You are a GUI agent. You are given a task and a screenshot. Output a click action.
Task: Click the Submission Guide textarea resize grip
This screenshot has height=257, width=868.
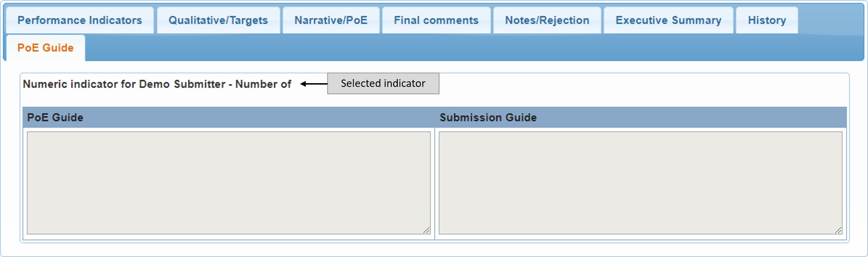[x=838, y=231]
